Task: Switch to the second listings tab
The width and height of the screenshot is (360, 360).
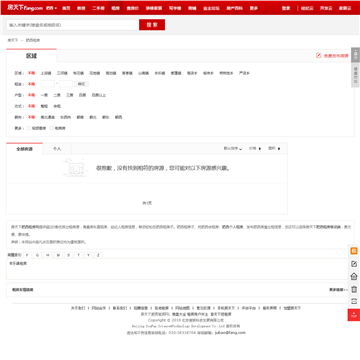Action: click(x=57, y=149)
